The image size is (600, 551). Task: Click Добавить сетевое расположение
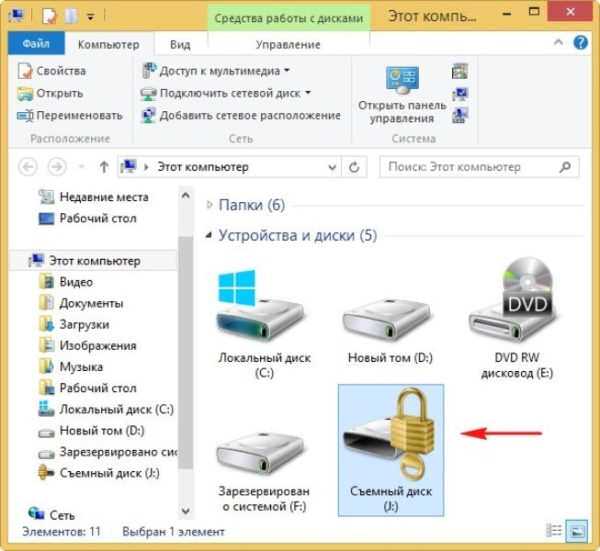241,116
